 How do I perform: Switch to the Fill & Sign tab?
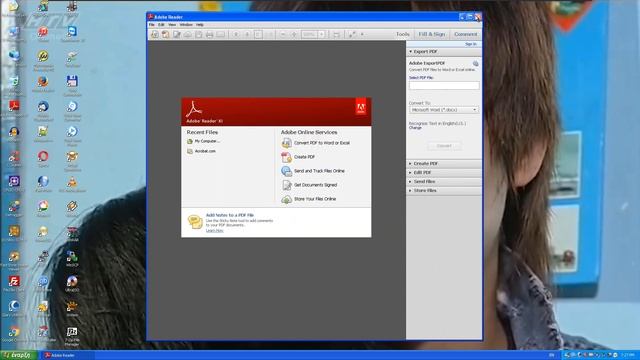[431, 34]
